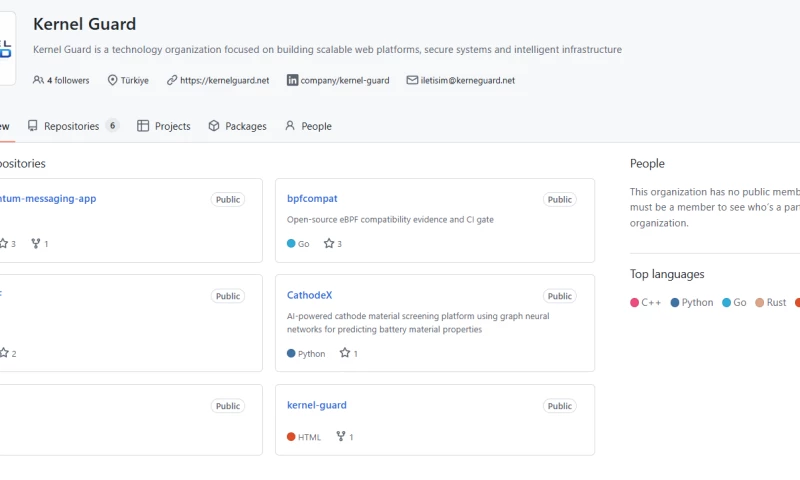Screen dimensions: 800x480
Task: Click the People sidebar heading
Action: [647, 163]
